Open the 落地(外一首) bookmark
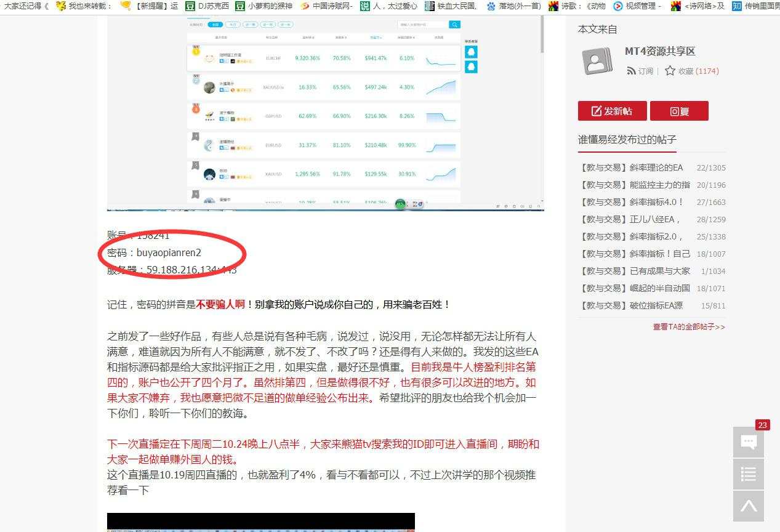780x532 pixels. click(x=513, y=6)
